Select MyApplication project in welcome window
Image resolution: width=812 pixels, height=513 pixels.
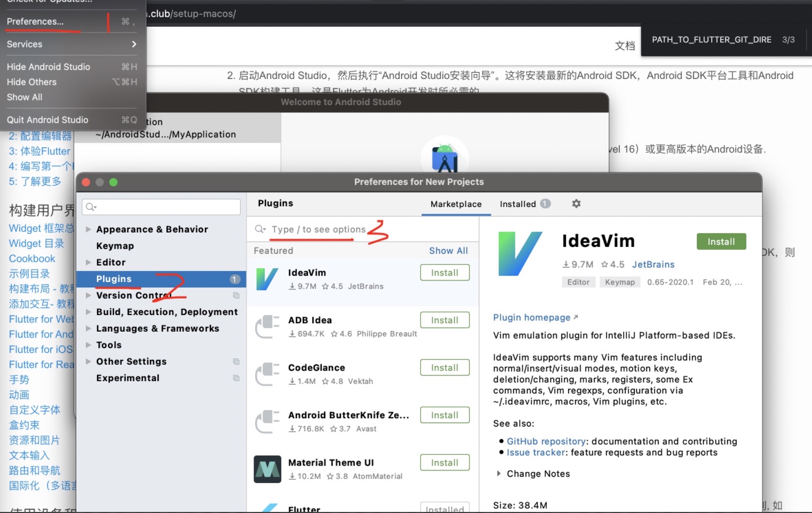(x=178, y=128)
